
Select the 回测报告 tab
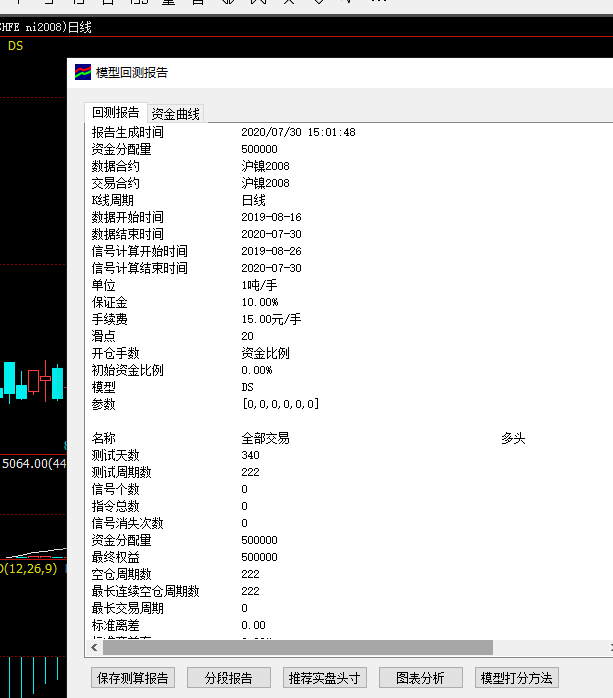(x=116, y=113)
